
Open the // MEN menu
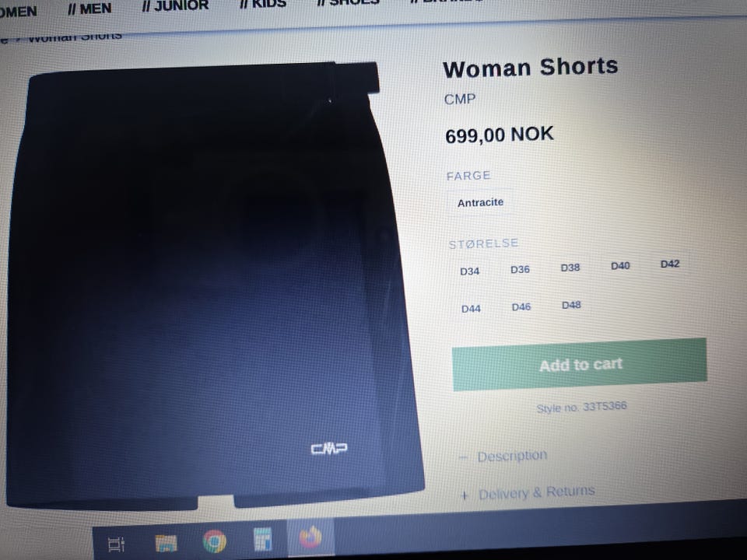tap(89, 9)
